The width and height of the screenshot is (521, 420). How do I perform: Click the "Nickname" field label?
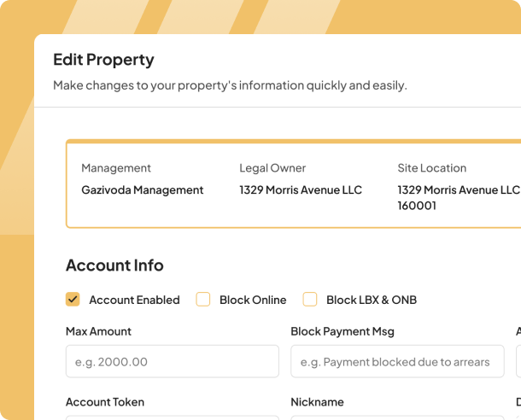pos(317,402)
